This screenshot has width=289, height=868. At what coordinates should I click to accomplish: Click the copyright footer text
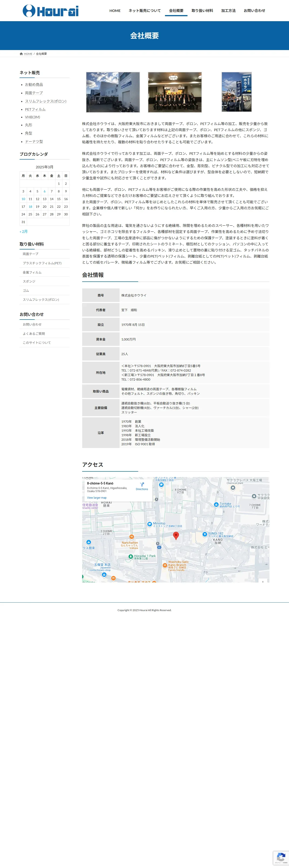tap(144, 610)
